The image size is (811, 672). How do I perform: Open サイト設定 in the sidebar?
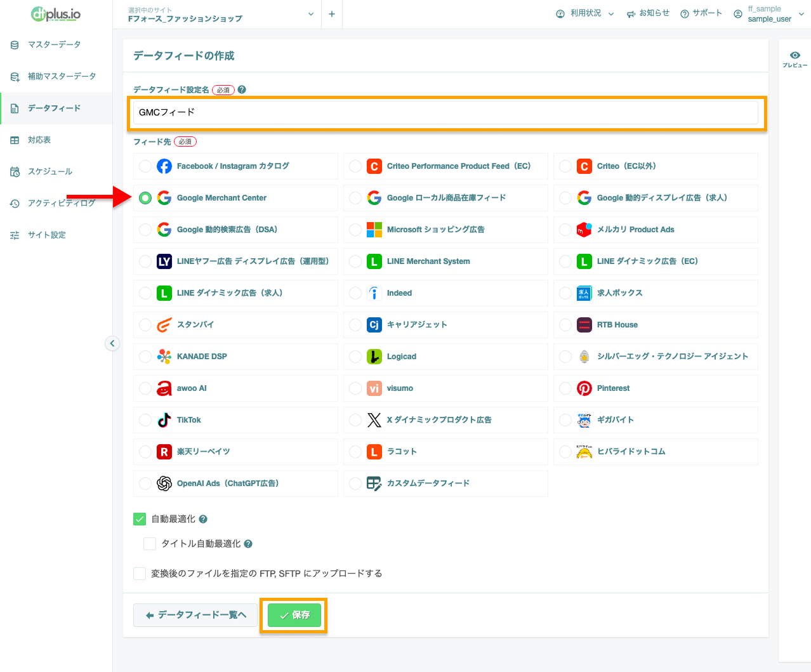point(56,235)
